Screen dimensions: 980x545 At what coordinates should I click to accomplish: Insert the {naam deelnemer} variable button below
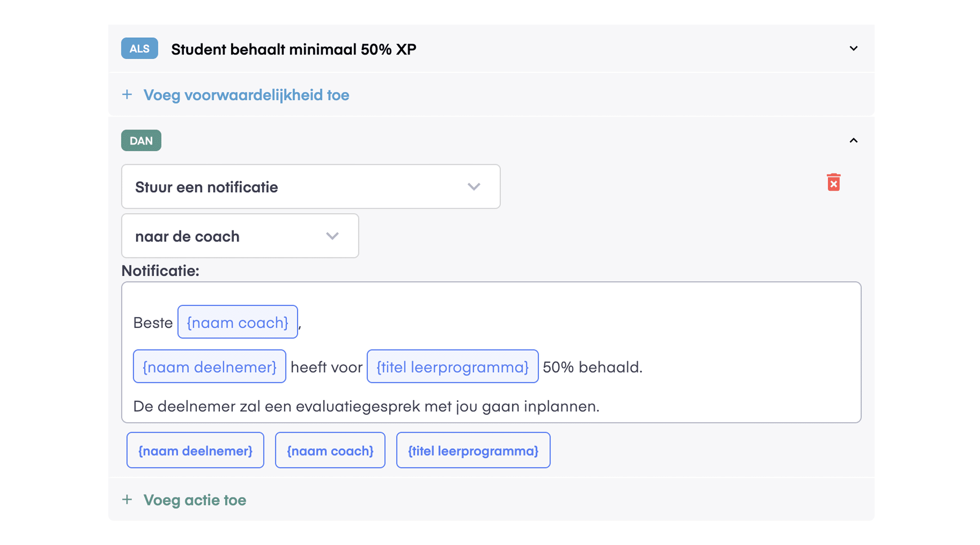pos(195,450)
